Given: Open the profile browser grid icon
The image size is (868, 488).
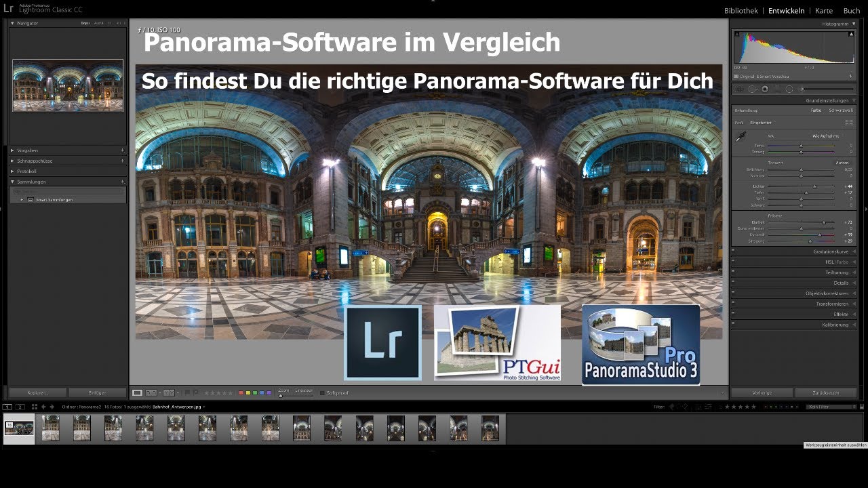Looking at the screenshot, I should click(x=849, y=123).
